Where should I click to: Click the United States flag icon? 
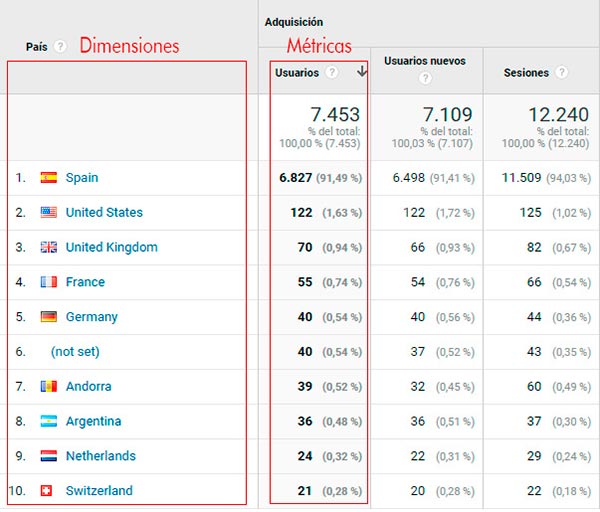point(49,212)
